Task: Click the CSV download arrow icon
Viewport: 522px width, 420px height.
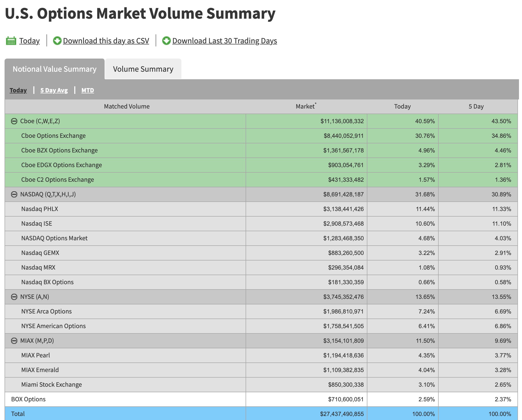Action: [x=57, y=41]
